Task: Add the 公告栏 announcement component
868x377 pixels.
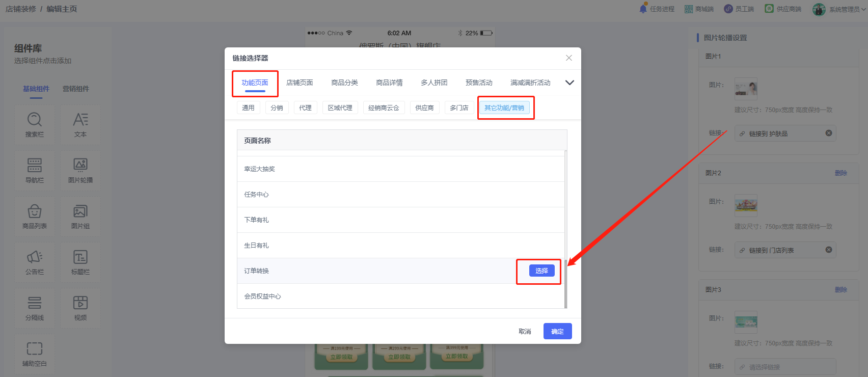Action: (x=35, y=262)
